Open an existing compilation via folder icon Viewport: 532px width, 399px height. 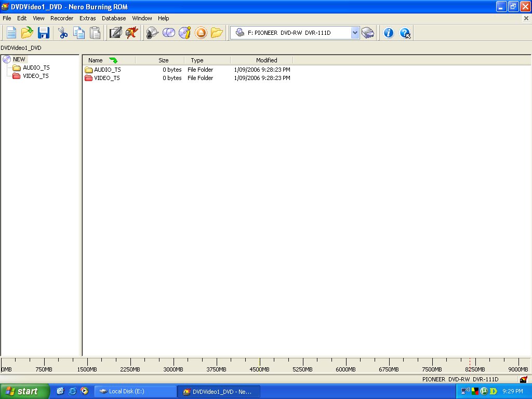coord(27,33)
